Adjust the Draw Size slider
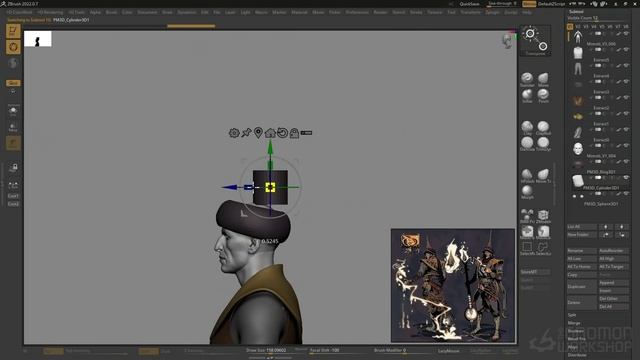Screen dimensions: 640x360 click(269, 351)
